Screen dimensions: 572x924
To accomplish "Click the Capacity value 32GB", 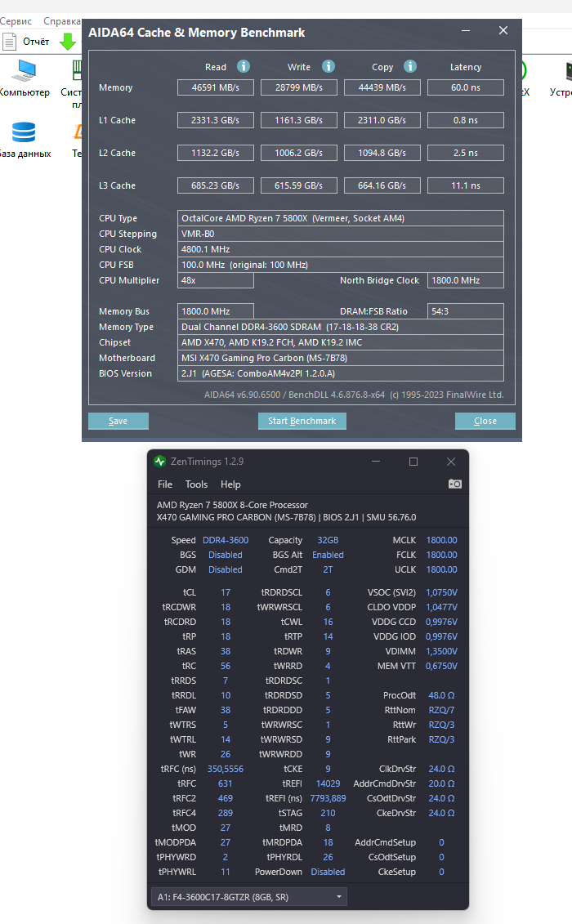I will coord(328,540).
